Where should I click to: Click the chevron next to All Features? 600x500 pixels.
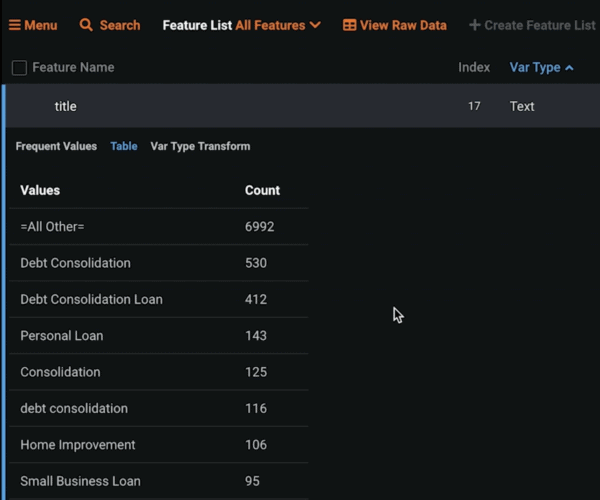(315, 25)
